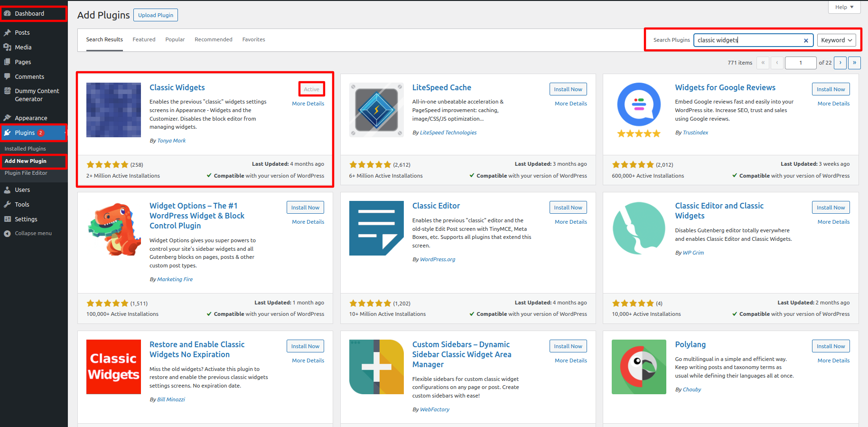View More Details for LiteSpeed Cache
868x427 pixels.
pyautogui.click(x=571, y=104)
